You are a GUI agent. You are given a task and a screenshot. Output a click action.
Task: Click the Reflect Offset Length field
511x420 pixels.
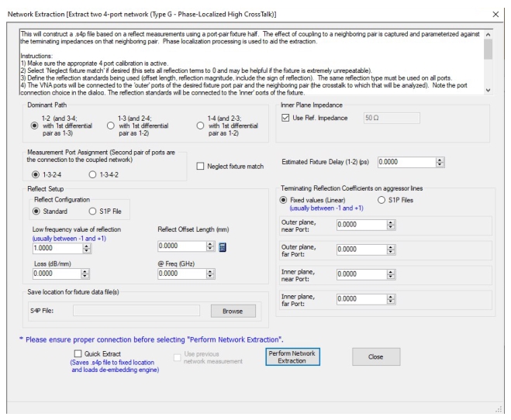click(x=182, y=246)
